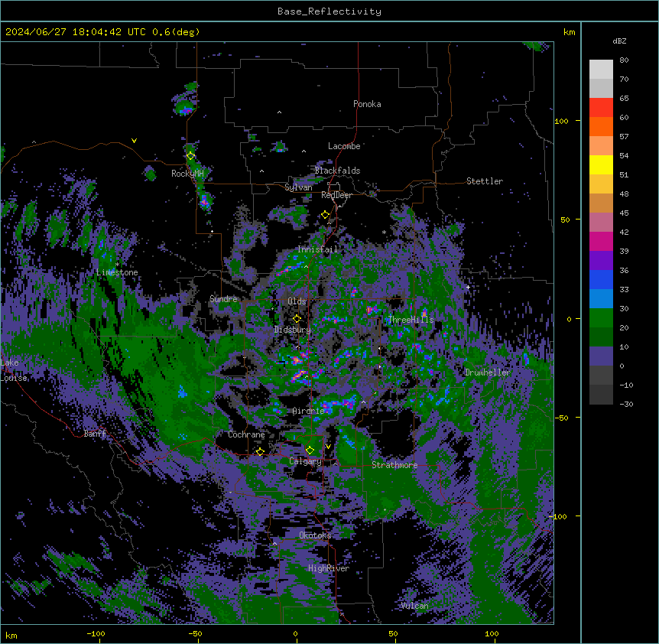Click the yellow diamond marker above Calgary label
This screenshot has height=644, width=659.
[x=310, y=450]
